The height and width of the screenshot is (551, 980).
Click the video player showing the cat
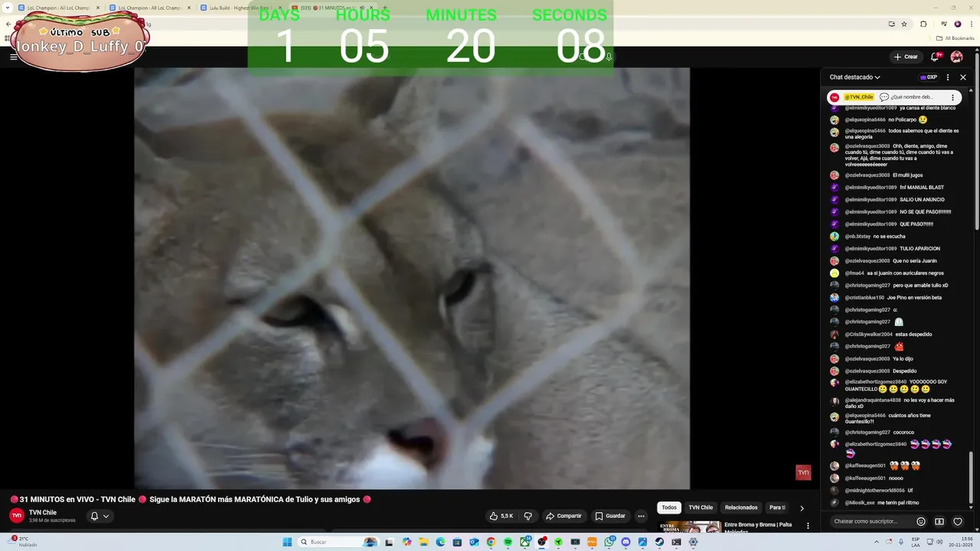412,279
